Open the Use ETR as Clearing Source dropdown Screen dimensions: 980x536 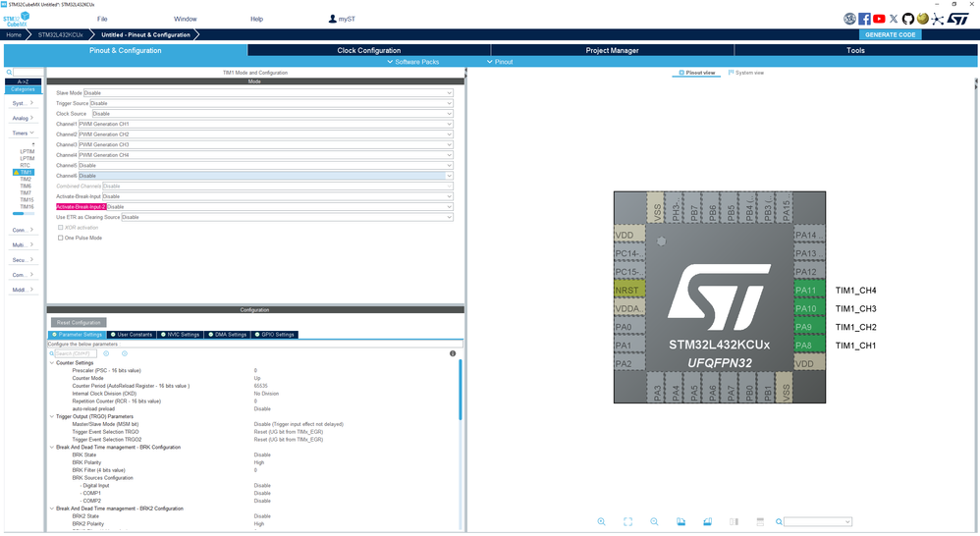[287, 217]
